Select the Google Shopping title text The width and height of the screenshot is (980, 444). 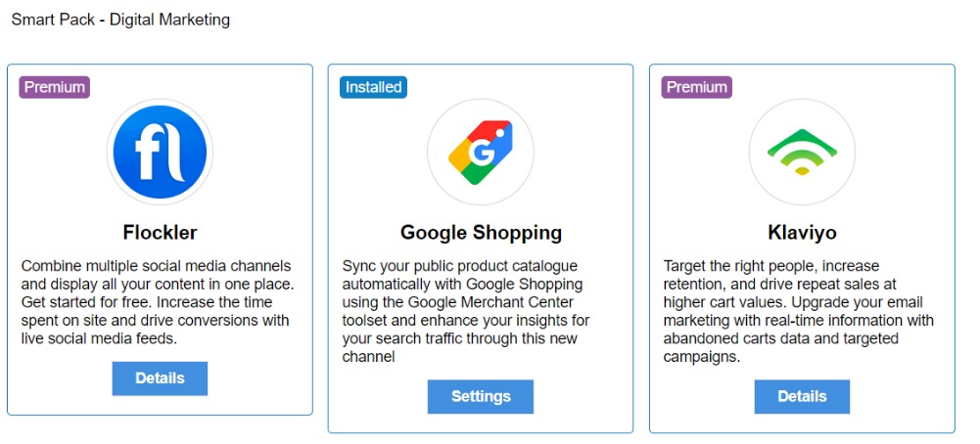(x=481, y=233)
